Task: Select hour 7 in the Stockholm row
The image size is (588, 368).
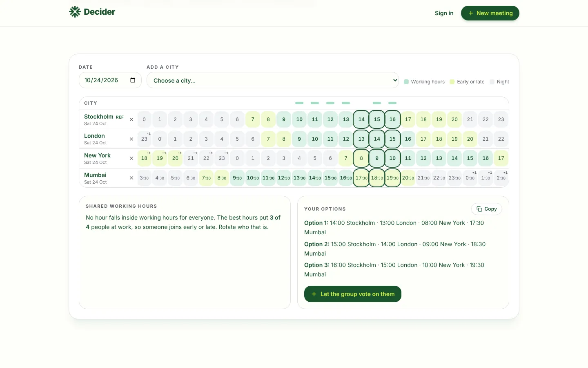Action: click(253, 119)
